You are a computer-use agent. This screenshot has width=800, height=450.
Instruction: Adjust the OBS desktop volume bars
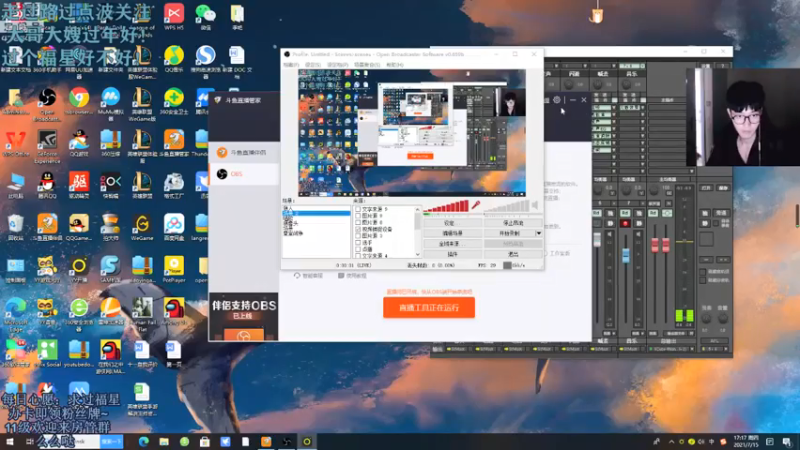pos(506,206)
